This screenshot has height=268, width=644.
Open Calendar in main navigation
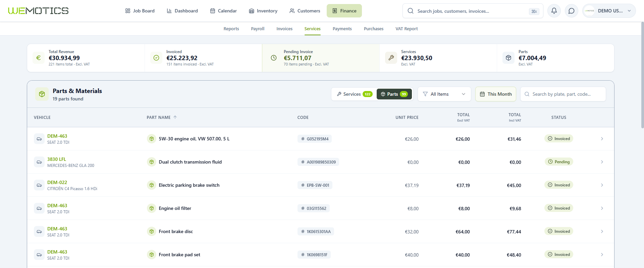coord(223,11)
